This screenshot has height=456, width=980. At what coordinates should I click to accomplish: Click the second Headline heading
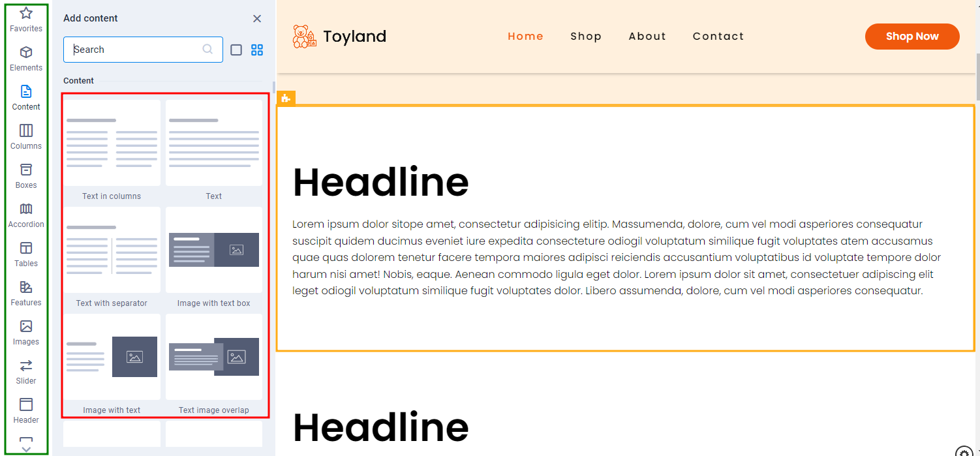pyautogui.click(x=381, y=427)
